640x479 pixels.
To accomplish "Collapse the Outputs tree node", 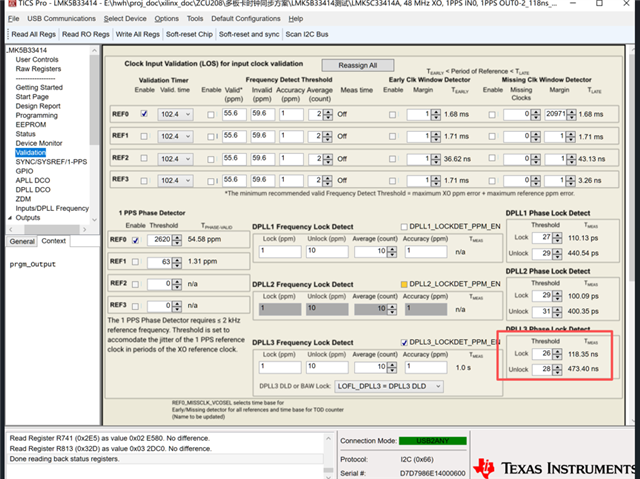I will click(10, 218).
